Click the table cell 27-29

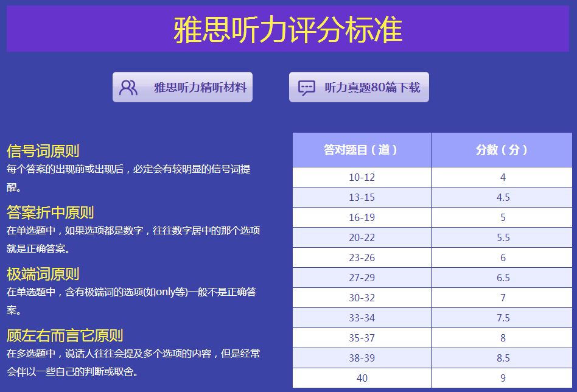tap(362, 278)
